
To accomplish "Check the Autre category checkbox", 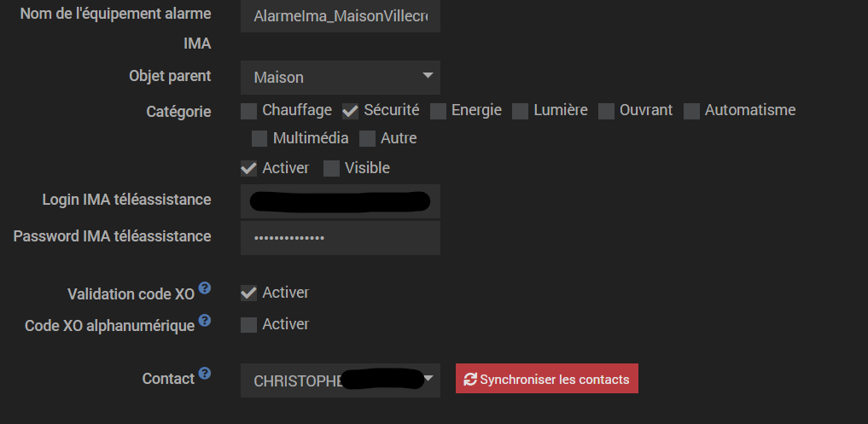I will (367, 138).
